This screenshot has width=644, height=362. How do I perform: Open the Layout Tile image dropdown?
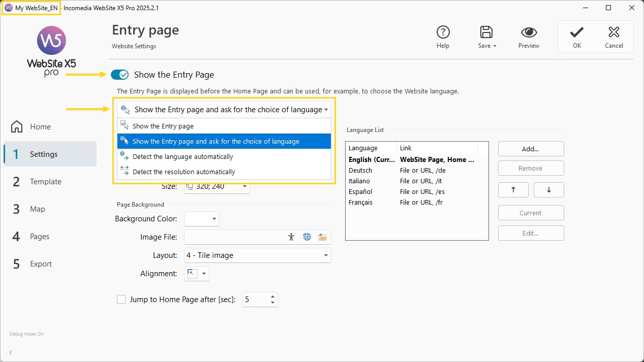258,255
